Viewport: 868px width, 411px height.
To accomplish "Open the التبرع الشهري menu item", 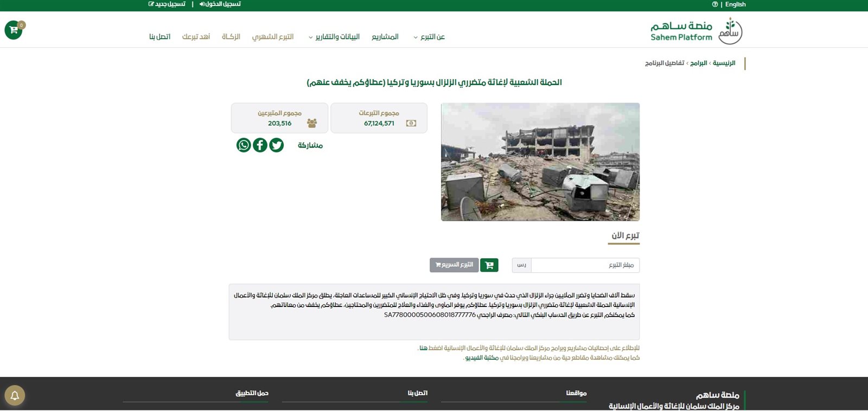I will 273,37.
